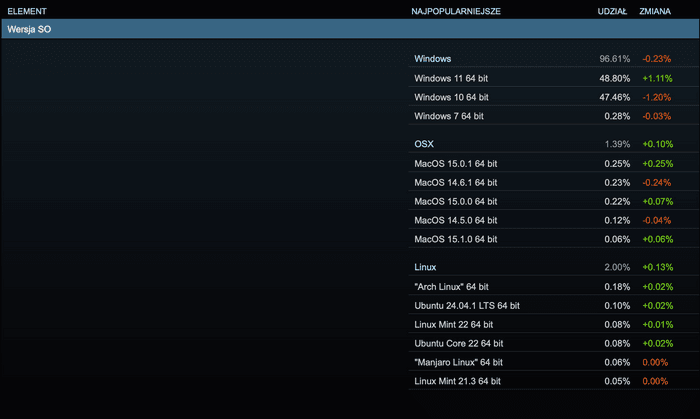Select the MacOS 14.5.0 64 bit row

pos(553,220)
